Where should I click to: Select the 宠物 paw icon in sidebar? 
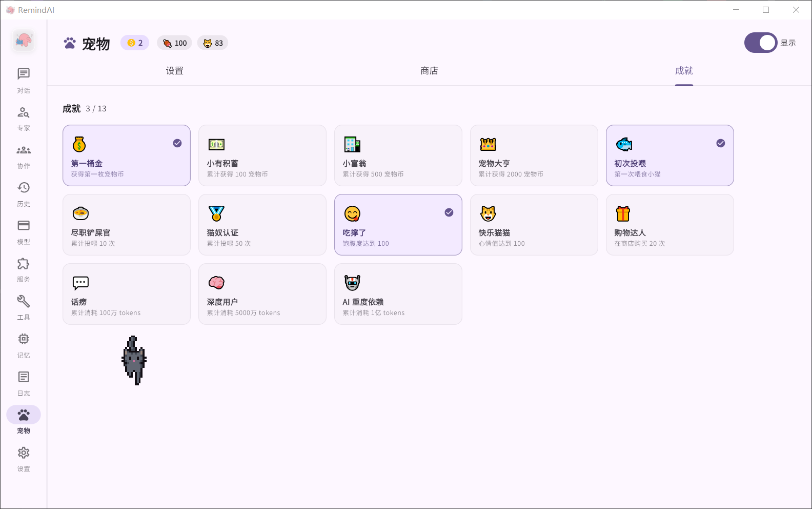24,415
